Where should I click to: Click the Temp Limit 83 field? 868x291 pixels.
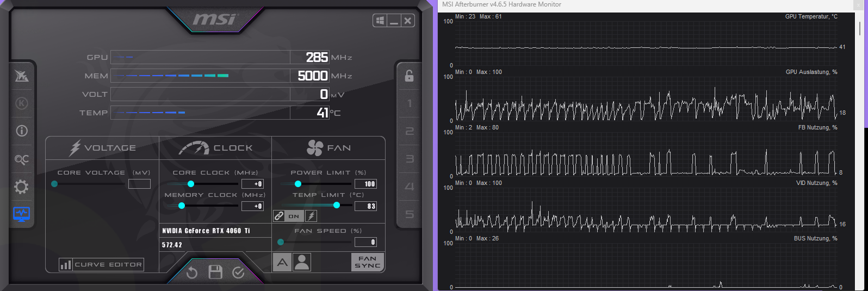365,206
